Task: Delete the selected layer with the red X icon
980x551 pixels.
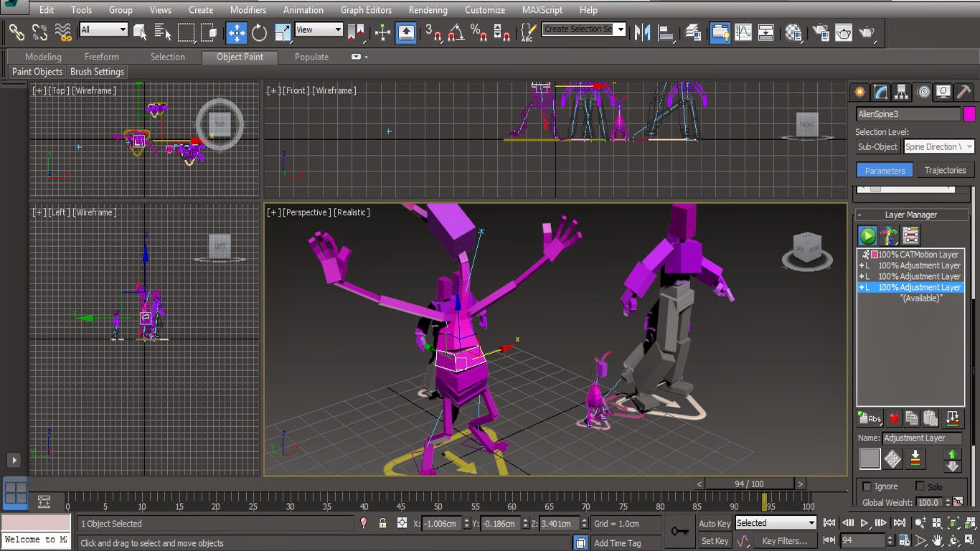Action: (x=893, y=418)
